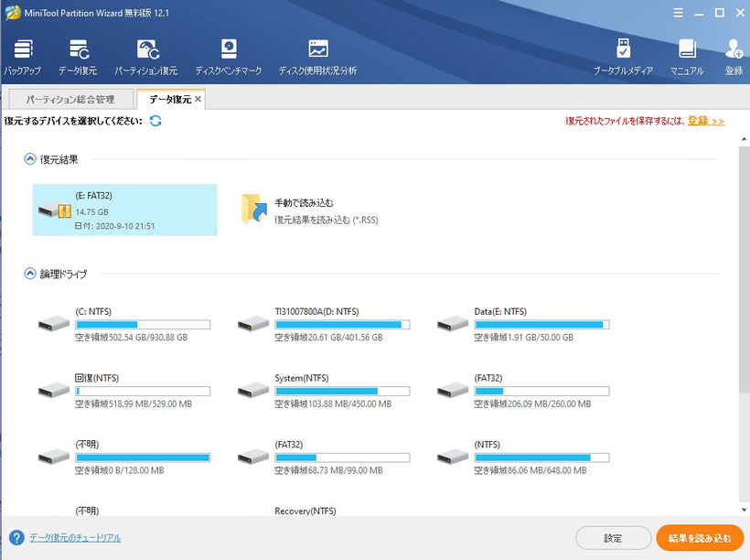Click the vertical scrollbar thumb

[x=745, y=268]
